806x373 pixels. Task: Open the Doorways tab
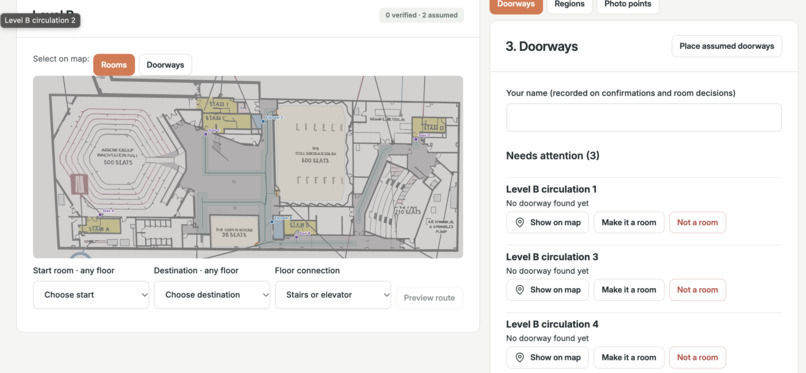pos(516,4)
